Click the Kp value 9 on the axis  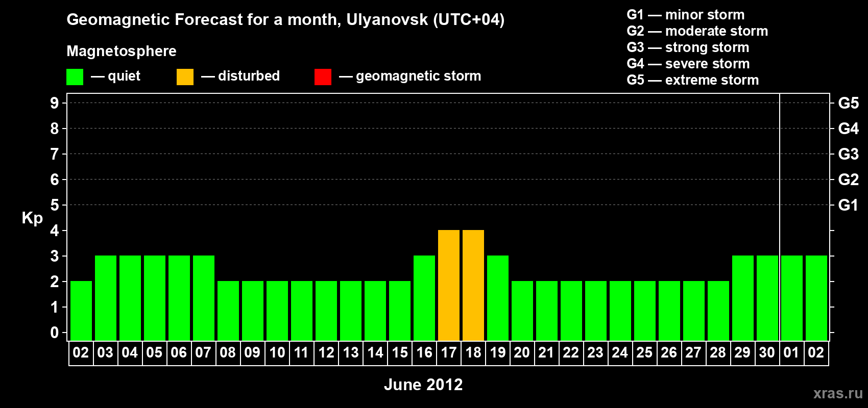point(55,103)
